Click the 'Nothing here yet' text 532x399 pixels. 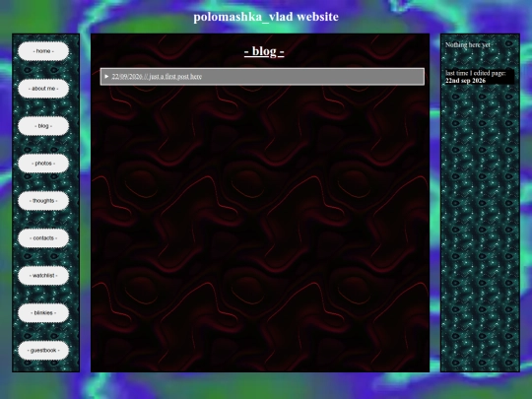[468, 44]
